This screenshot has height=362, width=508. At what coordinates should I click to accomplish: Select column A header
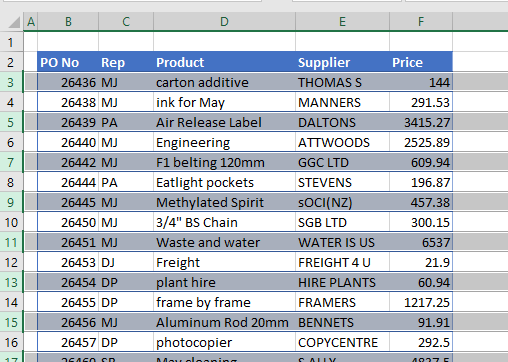pos(31,22)
